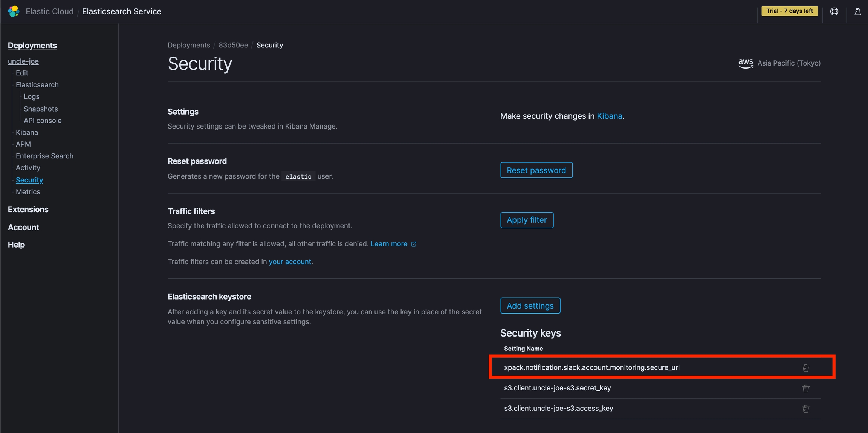Image resolution: width=868 pixels, height=433 pixels.
Task: Open Deployments in the sidebar
Action: pyautogui.click(x=32, y=46)
